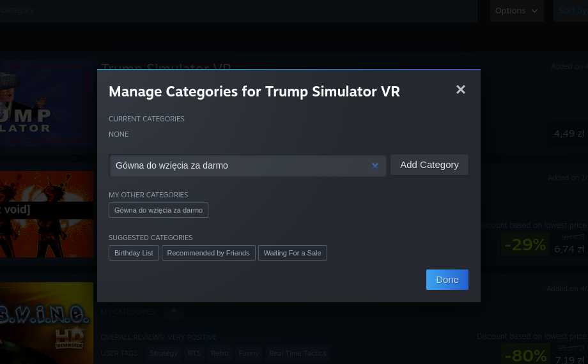Image resolution: width=588 pixels, height=364 pixels.
Task: Click the Retro user tag
Action: pyautogui.click(x=220, y=353)
